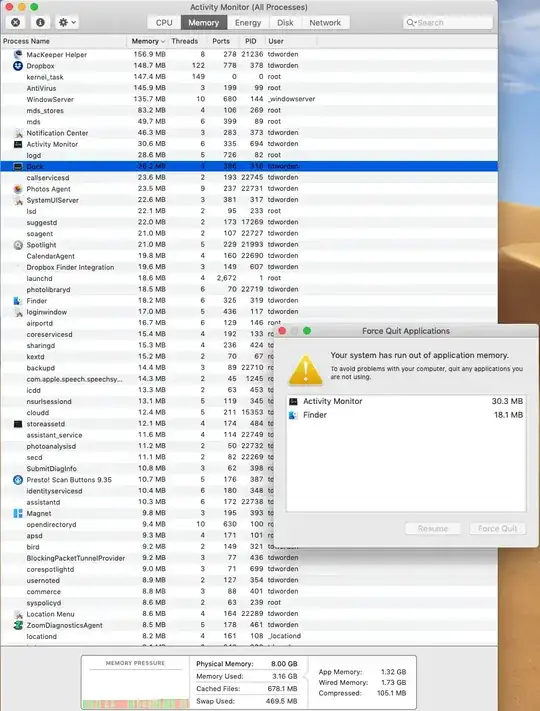Select the SystemUIServer process icon

pyautogui.click(x=18, y=200)
